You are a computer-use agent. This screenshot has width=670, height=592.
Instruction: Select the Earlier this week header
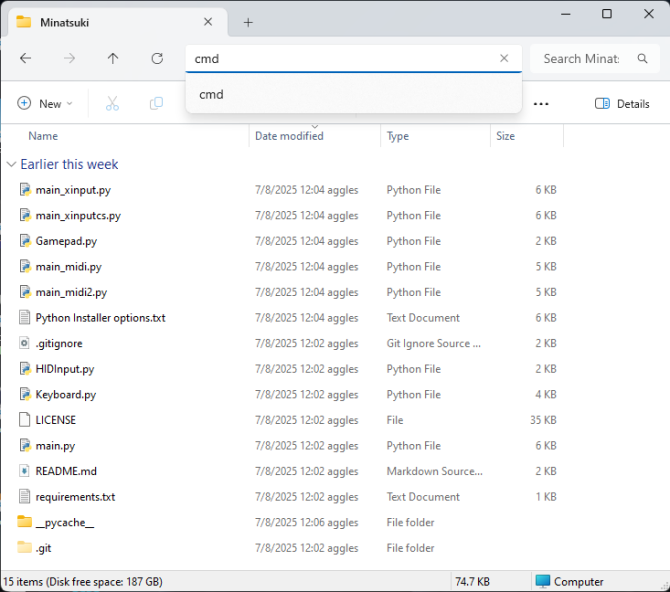pos(69,165)
